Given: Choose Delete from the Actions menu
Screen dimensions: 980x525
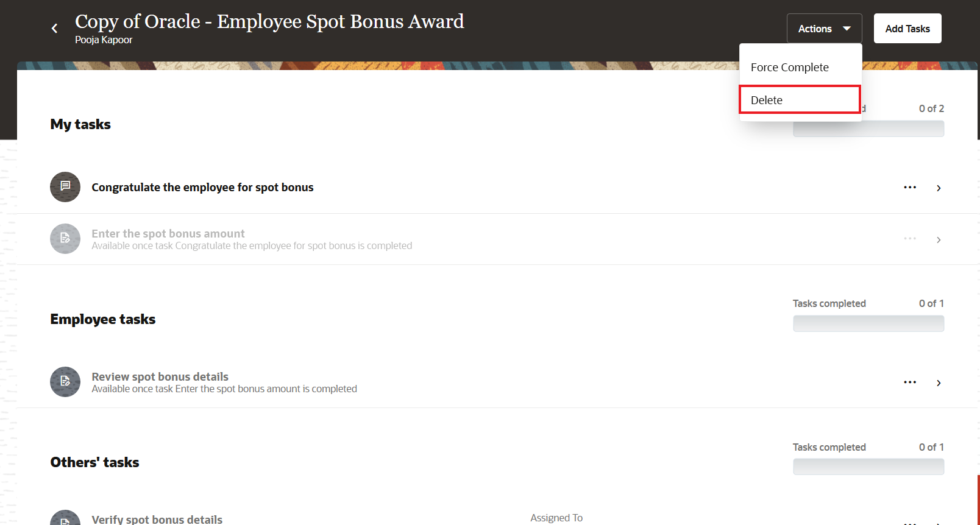Looking at the screenshot, I should (x=800, y=100).
